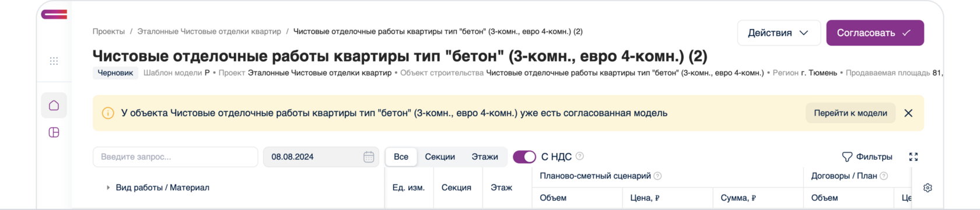Open the dotted grid apps menu
This screenshot has height=210, width=980.
coord(54,61)
